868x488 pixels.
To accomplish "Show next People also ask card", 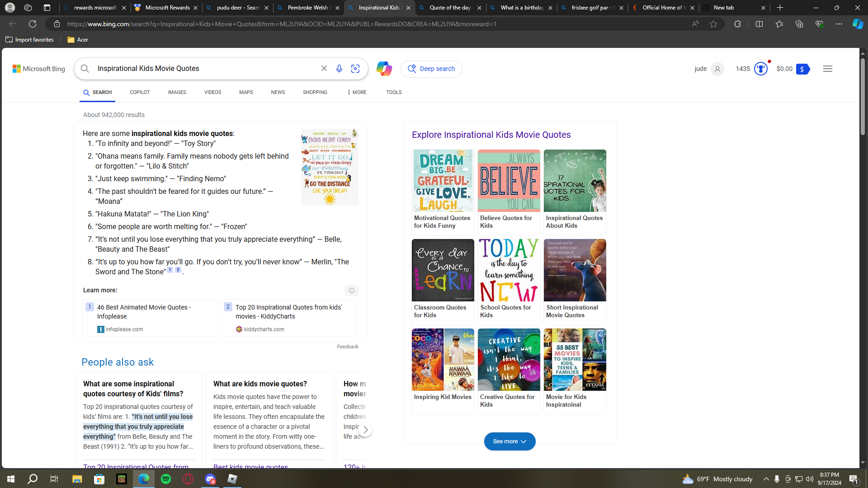I will tap(365, 430).
